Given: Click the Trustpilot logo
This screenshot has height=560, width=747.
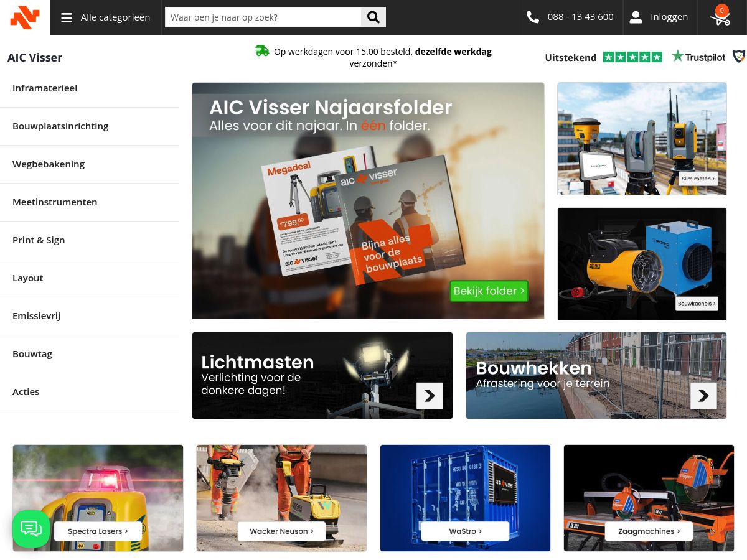Looking at the screenshot, I should click(x=698, y=57).
